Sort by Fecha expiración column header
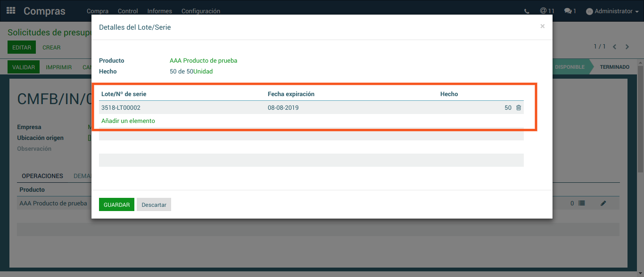 (x=291, y=94)
